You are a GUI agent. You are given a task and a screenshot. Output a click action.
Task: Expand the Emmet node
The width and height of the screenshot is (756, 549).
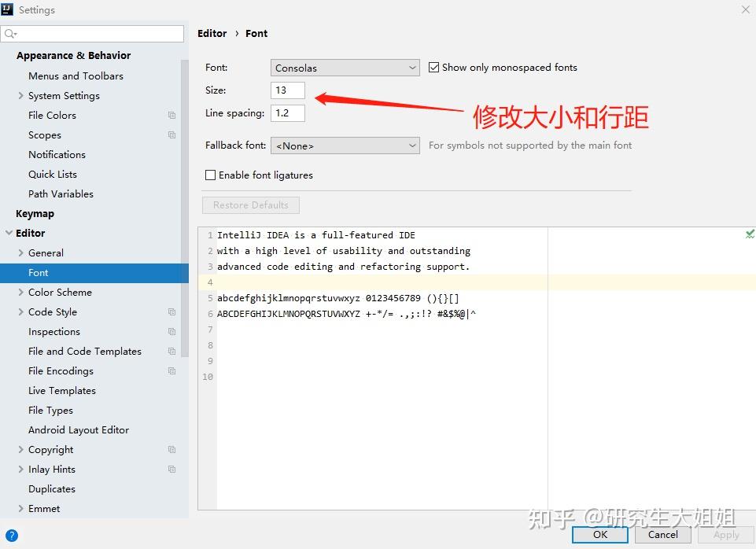[x=20, y=509]
